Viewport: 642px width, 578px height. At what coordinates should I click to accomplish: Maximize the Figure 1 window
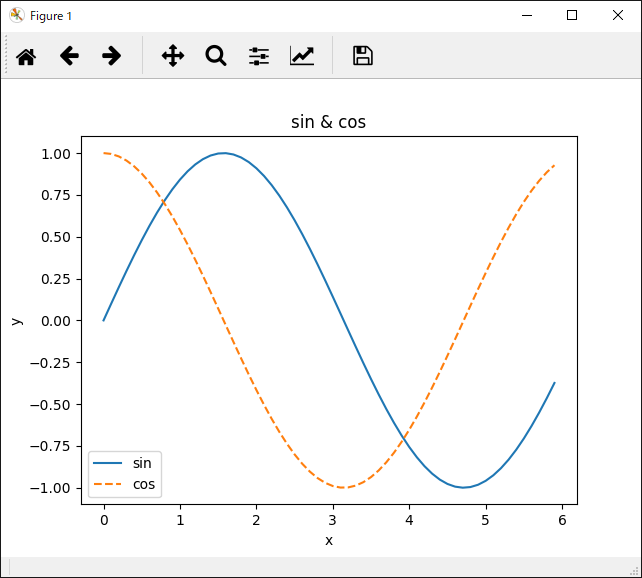coord(572,15)
